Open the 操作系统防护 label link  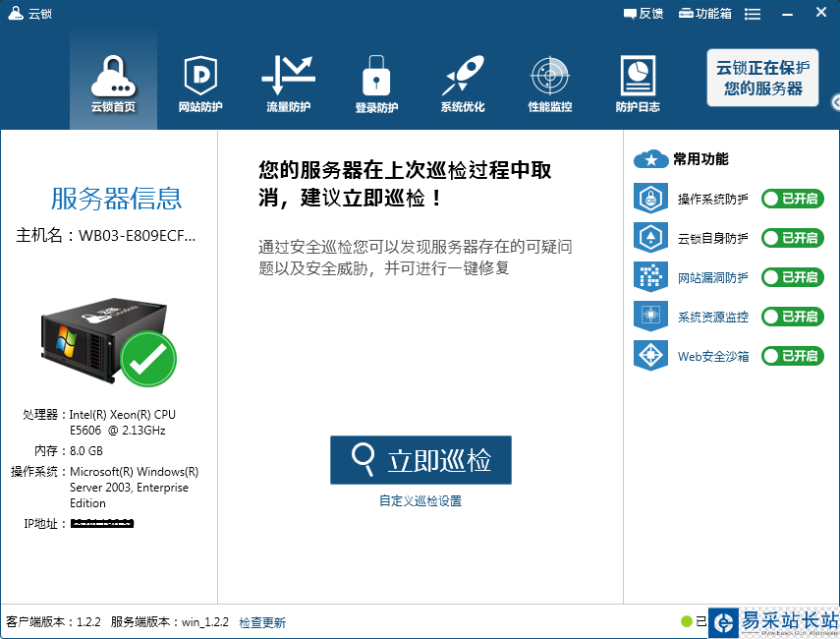pos(713,199)
